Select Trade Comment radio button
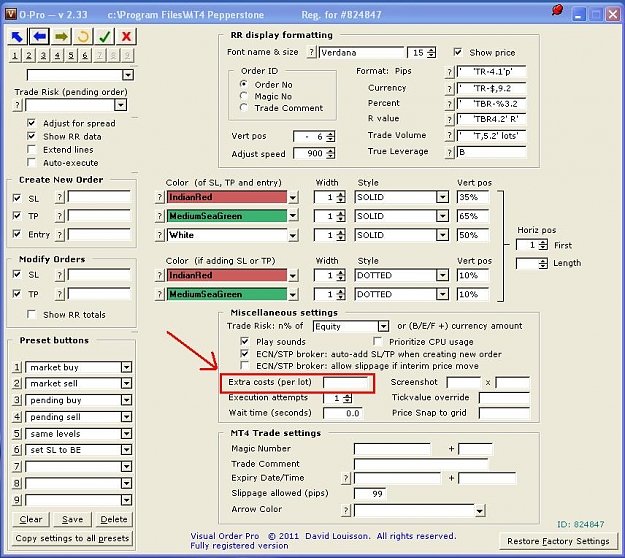This screenshot has height=558, width=625. [x=244, y=107]
